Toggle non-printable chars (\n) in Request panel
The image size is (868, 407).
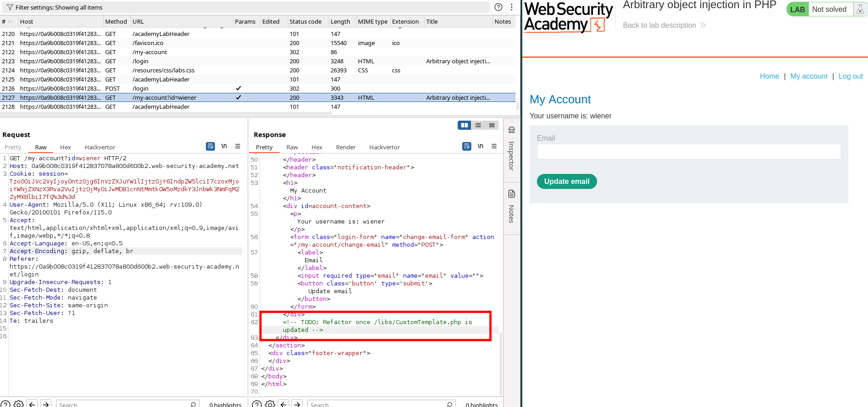click(x=224, y=146)
